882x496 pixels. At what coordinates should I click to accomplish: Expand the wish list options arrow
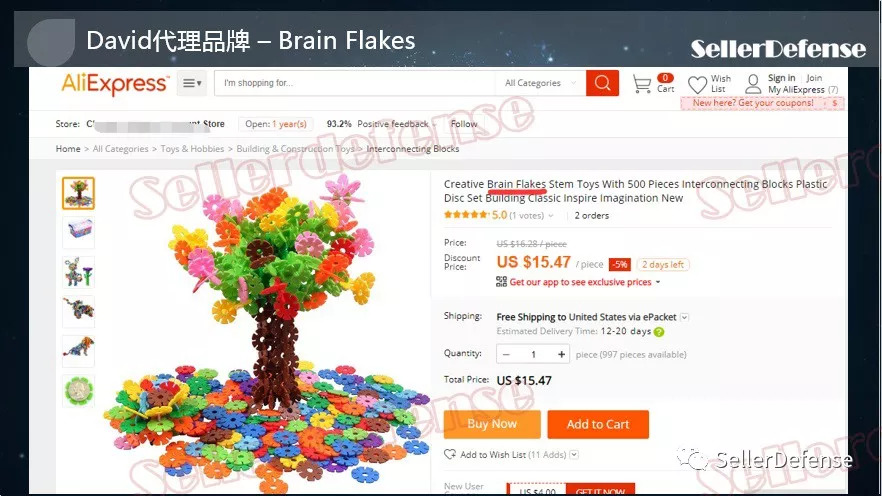(x=574, y=454)
